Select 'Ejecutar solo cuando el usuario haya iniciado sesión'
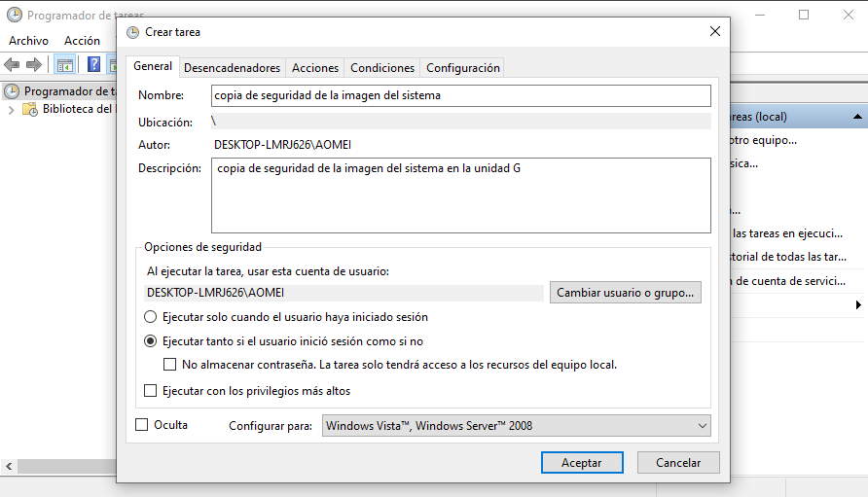This screenshot has height=497, width=868. pyautogui.click(x=150, y=317)
